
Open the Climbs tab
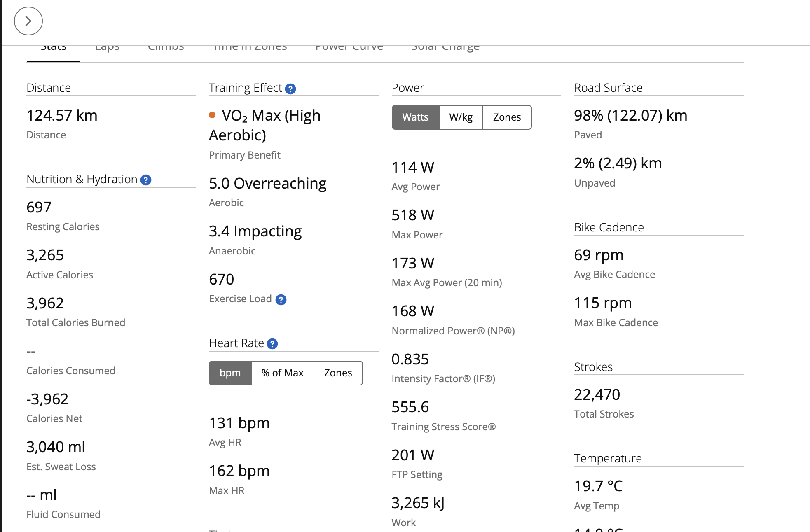coord(166,49)
